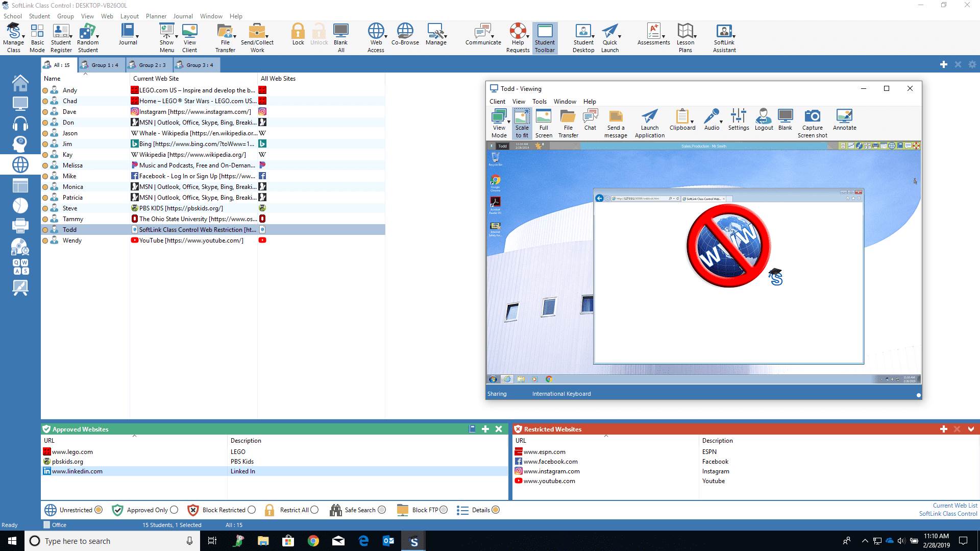Image resolution: width=980 pixels, height=551 pixels.
Task: Open Assessments tool
Action: [x=653, y=35]
